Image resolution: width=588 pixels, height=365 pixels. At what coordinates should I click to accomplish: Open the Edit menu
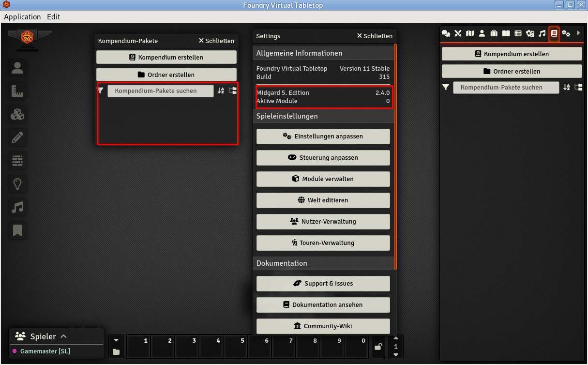(x=53, y=16)
